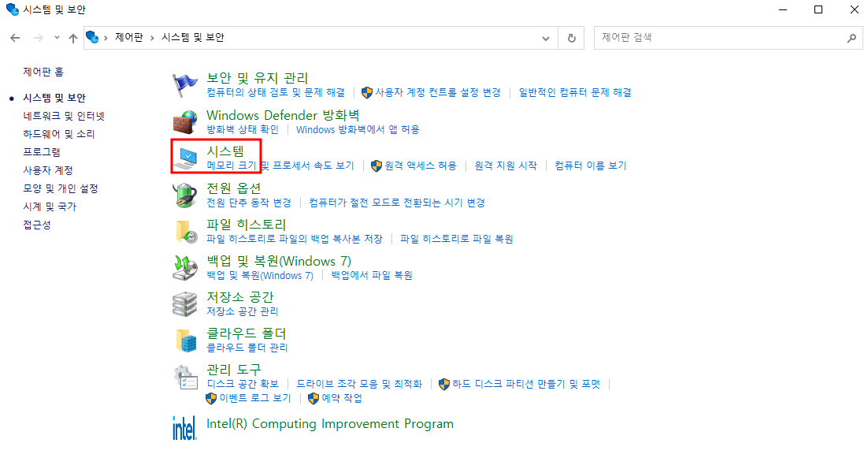Open 보안 및 유지 관리 heading link
Viewport: 868px width, 469px height.
258,78
